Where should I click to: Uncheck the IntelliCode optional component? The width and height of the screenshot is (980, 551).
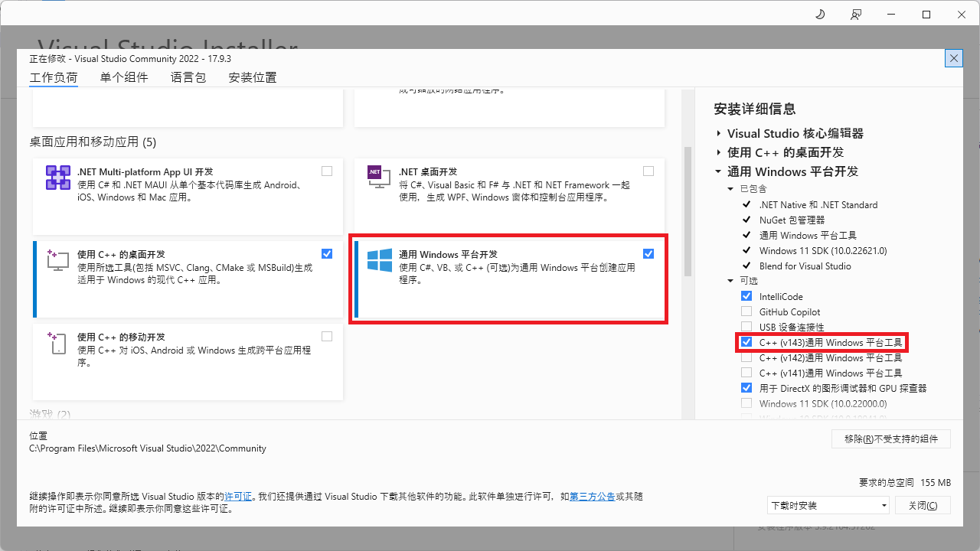pos(746,296)
